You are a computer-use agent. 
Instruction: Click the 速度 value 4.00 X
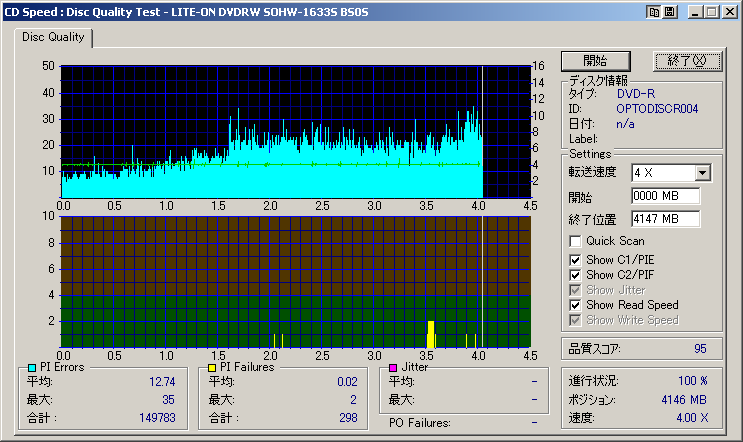coord(692,418)
